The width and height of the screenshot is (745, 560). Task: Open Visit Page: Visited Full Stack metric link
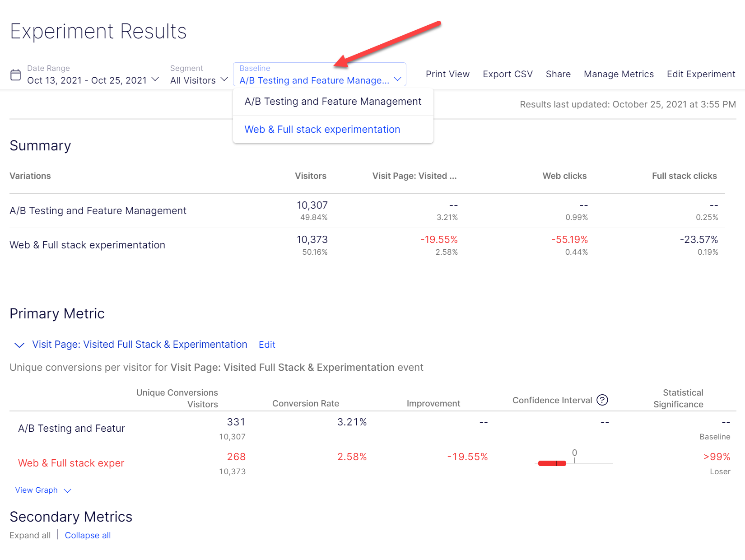click(x=140, y=345)
